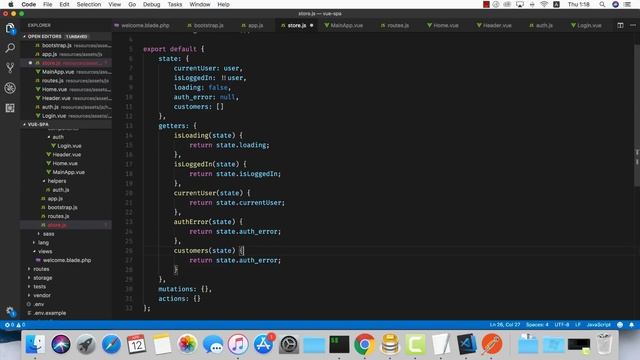Image resolution: width=640 pixels, height=360 pixels.
Task: Open Messages from the dock
Action: [x=213, y=344]
